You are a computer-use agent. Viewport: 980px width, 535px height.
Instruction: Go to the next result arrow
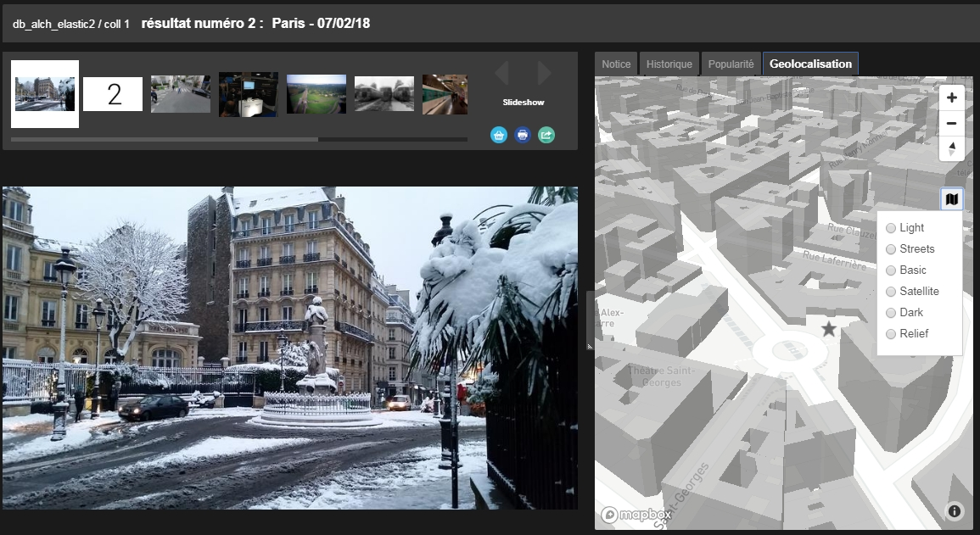pyautogui.click(x=544, y=73)
